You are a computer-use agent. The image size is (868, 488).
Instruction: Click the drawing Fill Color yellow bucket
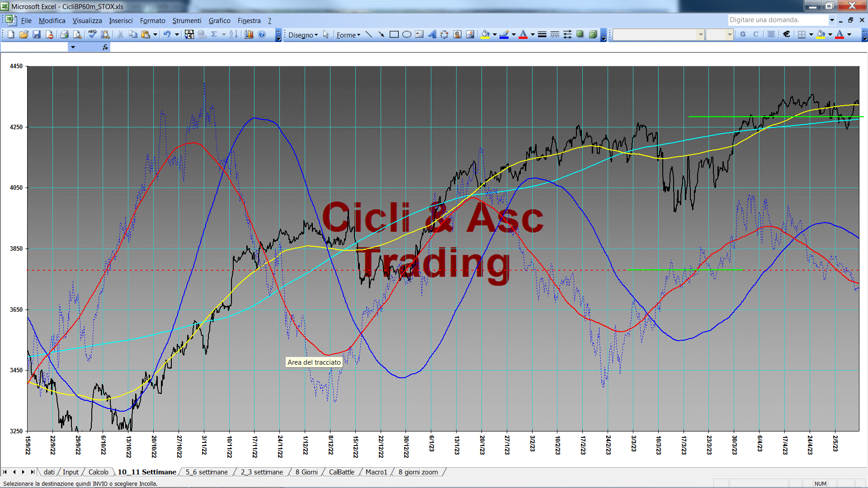coord(486,34)
